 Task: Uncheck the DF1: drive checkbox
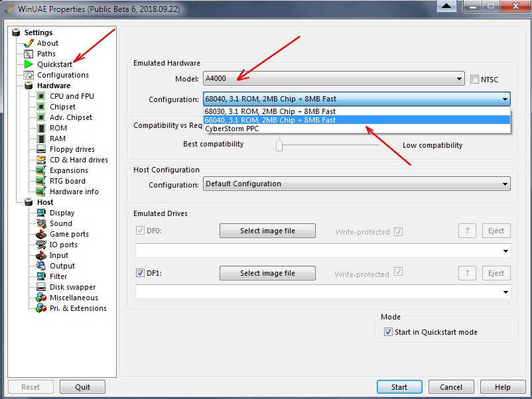(140, 273)
